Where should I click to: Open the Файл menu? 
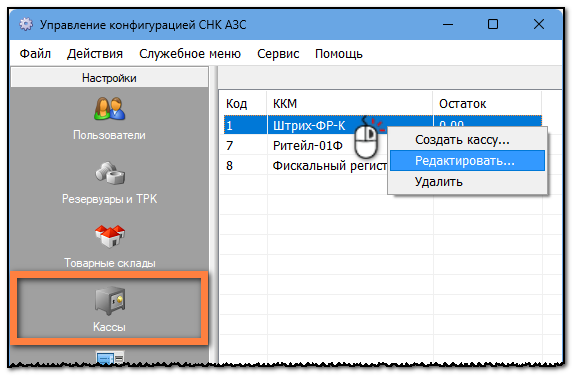pos(35,54)
